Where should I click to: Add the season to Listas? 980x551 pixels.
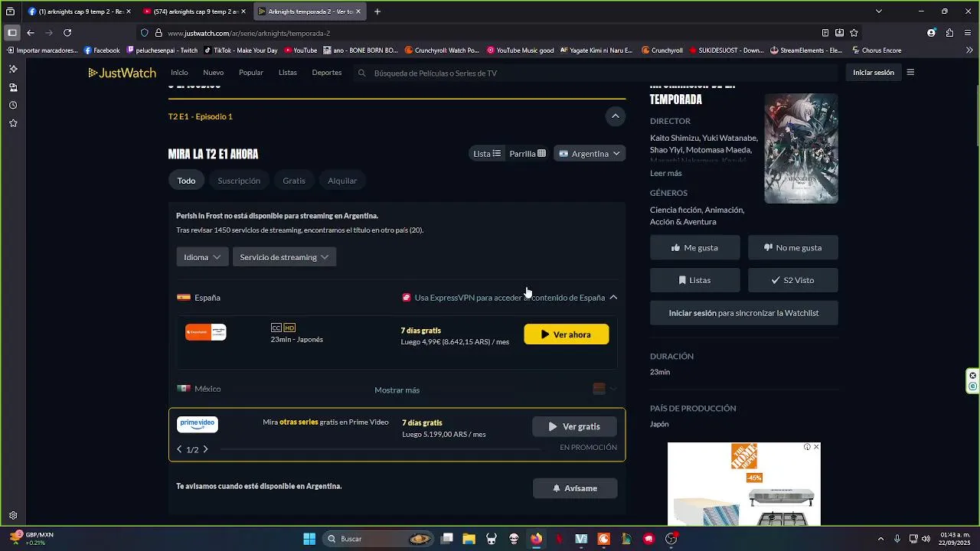(x=695, y=280)
